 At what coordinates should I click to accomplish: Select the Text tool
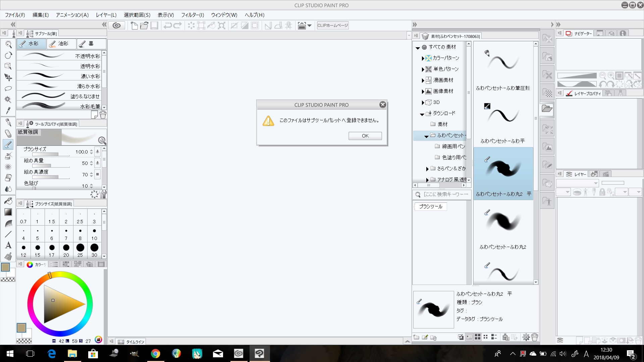coord(8,245)
